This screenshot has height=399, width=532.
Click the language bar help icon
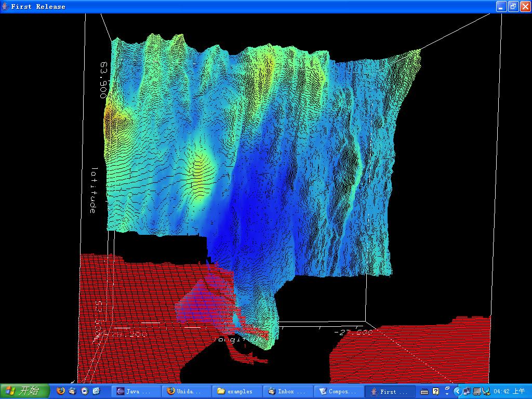point(436,391)
